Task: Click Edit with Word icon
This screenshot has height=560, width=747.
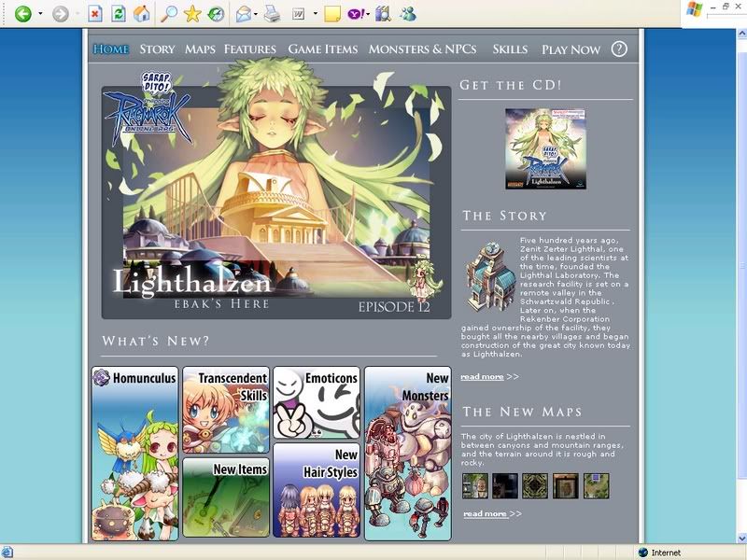Action: [298, 14]
